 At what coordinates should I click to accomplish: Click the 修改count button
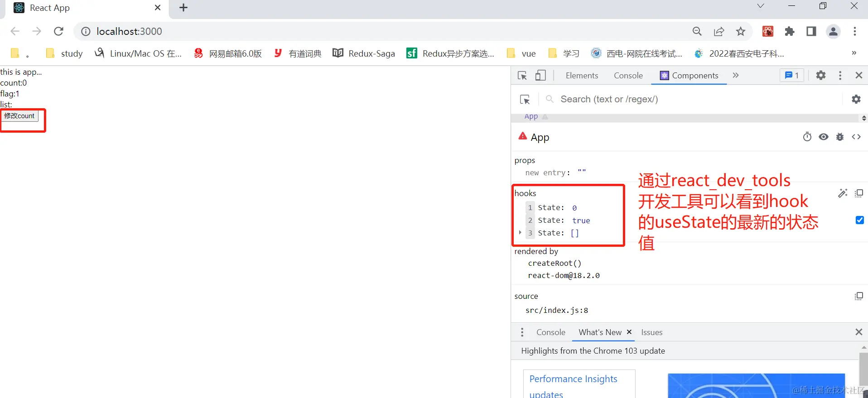(x=19, y=116)
